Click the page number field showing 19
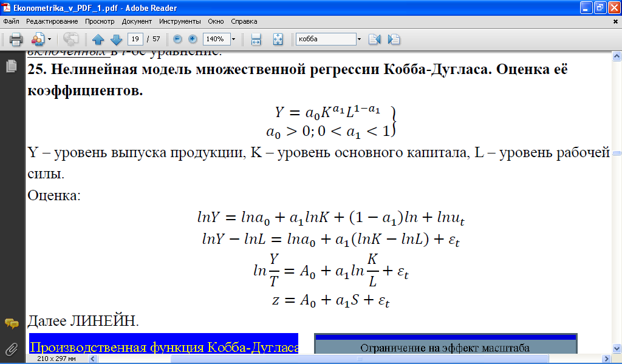Viewport: 622px width, 364px height. (x=135, y=39)
